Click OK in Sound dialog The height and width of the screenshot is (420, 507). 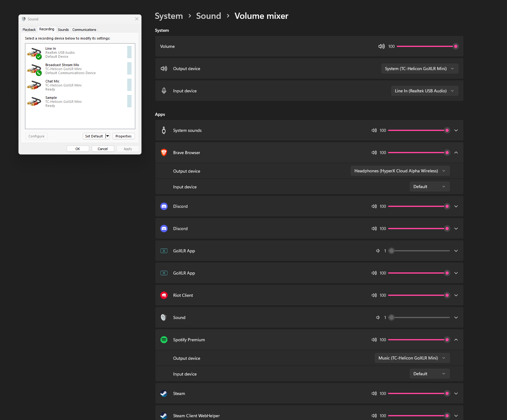tap(78, 149)
